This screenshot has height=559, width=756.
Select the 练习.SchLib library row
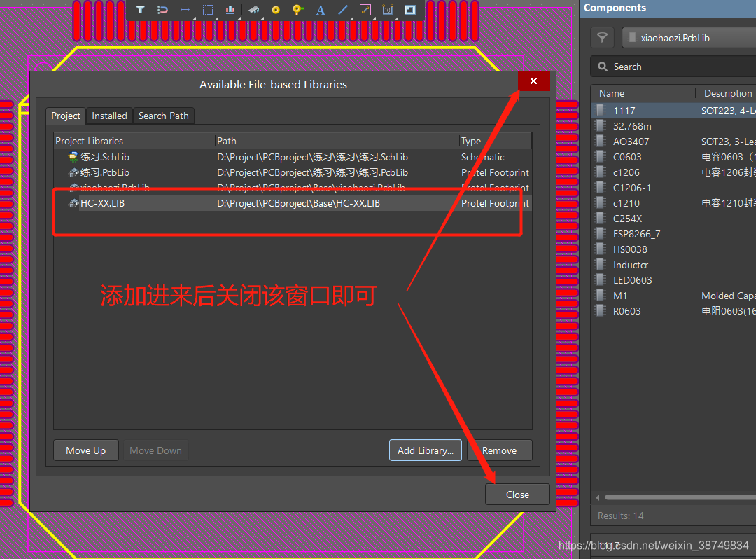[292, 157]
